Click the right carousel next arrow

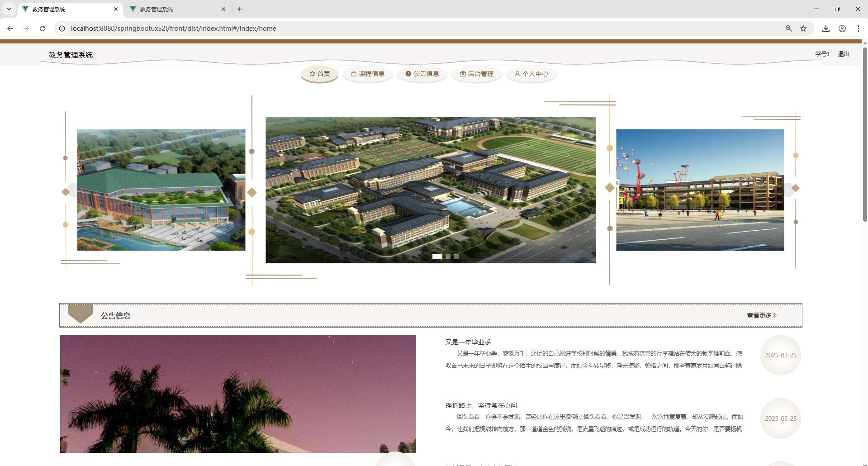(x=787, y=190)
